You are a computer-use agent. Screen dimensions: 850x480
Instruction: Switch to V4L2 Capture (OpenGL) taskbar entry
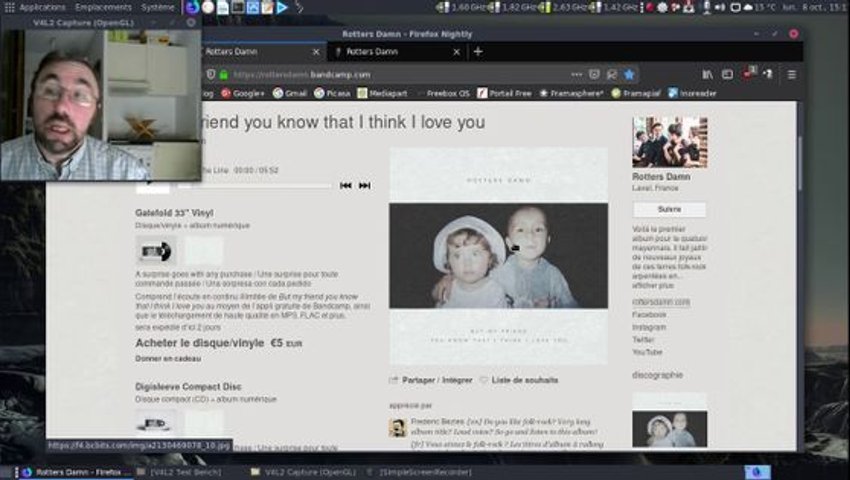point(304,472)
